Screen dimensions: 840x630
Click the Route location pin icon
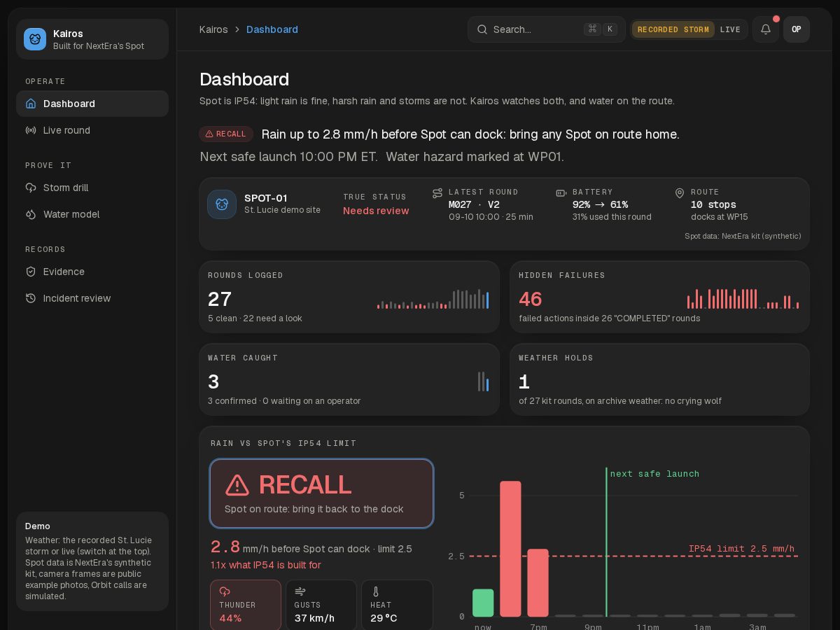[x=680, y=192]
